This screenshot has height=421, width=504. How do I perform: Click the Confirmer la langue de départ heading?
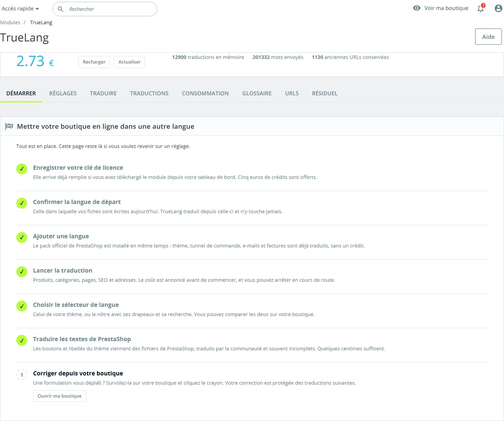[77, 202]
